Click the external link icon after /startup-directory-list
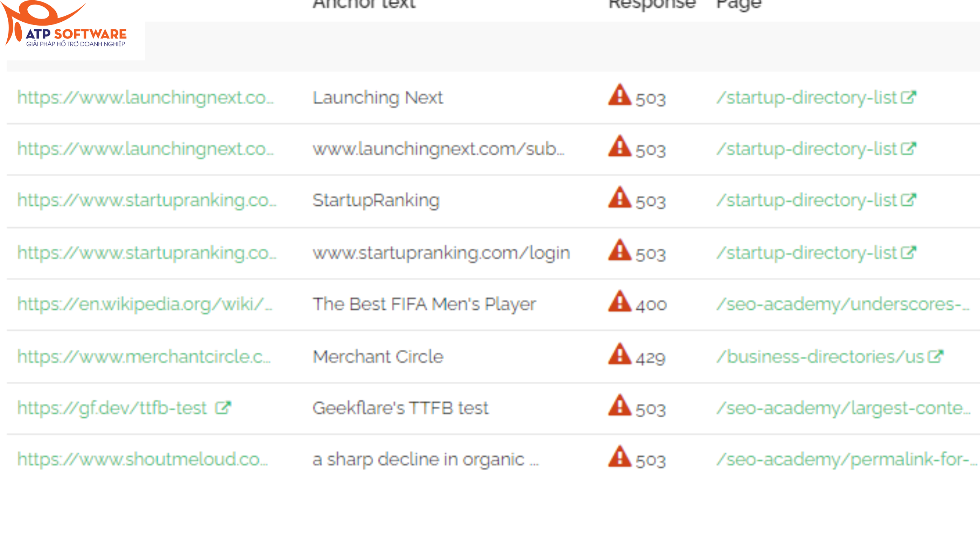 909,96
